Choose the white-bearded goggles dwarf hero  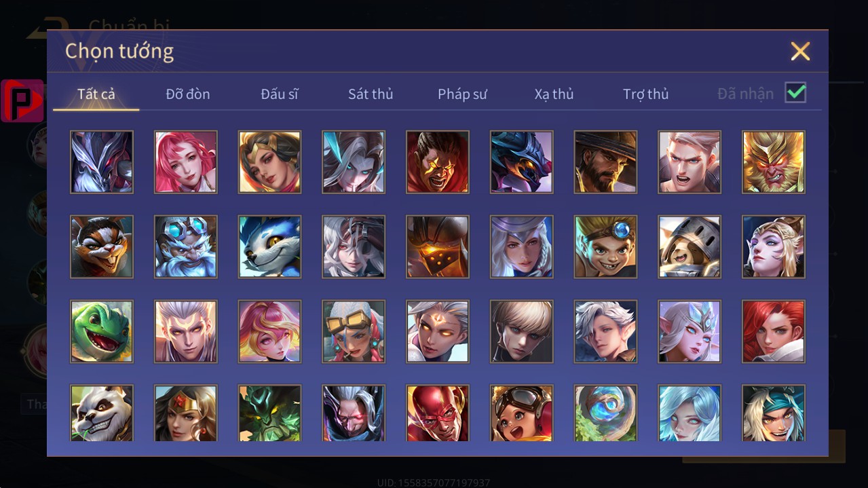pyautogui.click(x=186, y=247)
